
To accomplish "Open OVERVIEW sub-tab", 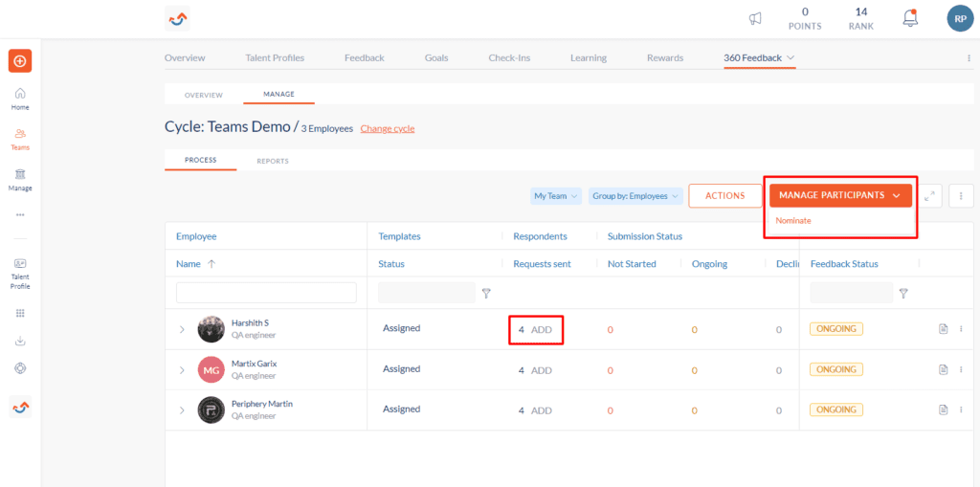I will point(204,95).
